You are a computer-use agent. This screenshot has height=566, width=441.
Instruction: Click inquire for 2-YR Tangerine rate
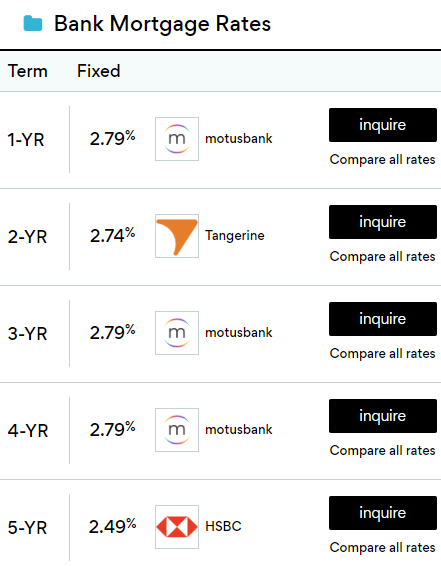pos(383,222)
